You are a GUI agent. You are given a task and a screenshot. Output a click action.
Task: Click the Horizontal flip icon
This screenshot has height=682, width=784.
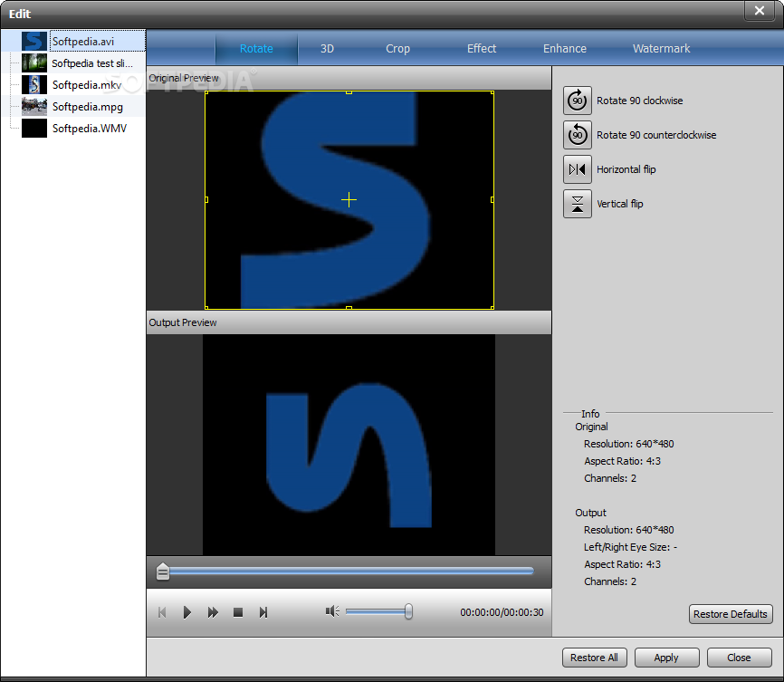click(x=577, y=169)
